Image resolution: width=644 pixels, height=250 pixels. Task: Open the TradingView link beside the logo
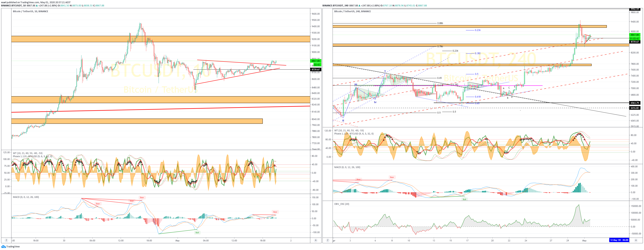tap(13, 246)
